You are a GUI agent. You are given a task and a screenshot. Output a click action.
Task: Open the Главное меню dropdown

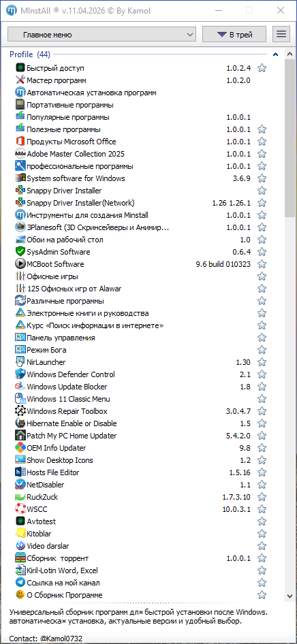(x=102, y=35)
